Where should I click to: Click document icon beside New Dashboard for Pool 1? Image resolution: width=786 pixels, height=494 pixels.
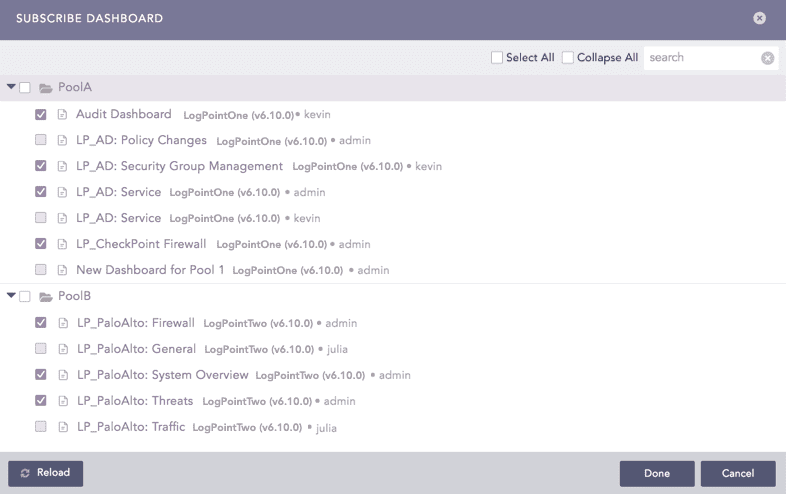click(x=62, y=271)
